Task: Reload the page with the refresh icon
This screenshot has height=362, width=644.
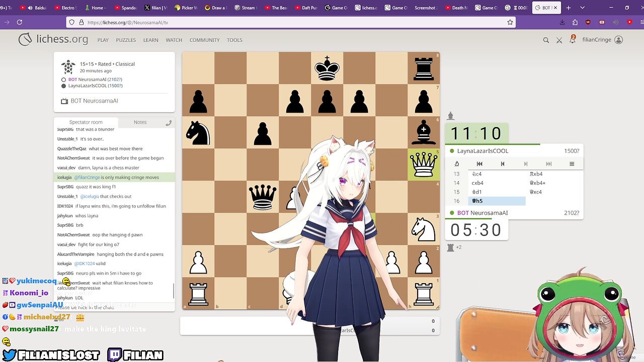Action: 20,22
